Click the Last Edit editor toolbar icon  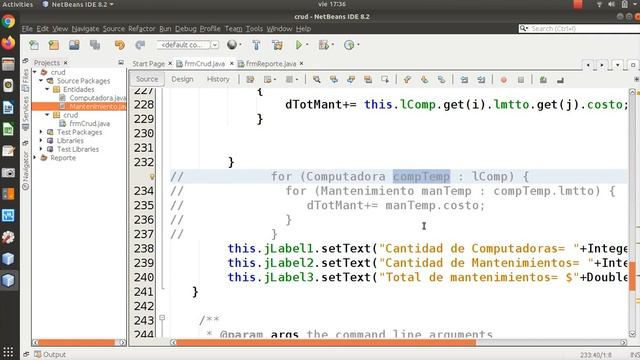[x=250, y=80]
